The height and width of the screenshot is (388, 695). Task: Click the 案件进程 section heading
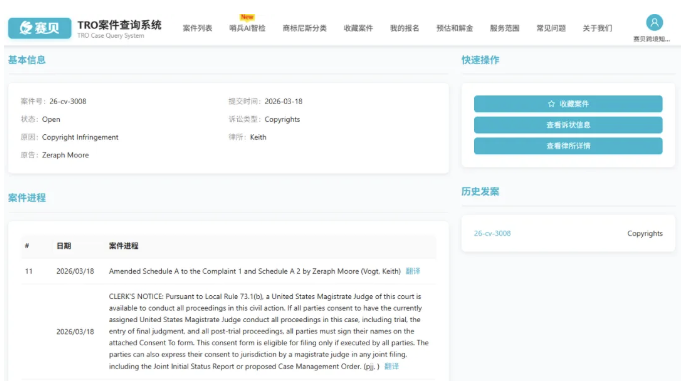(x=27, y=198)
